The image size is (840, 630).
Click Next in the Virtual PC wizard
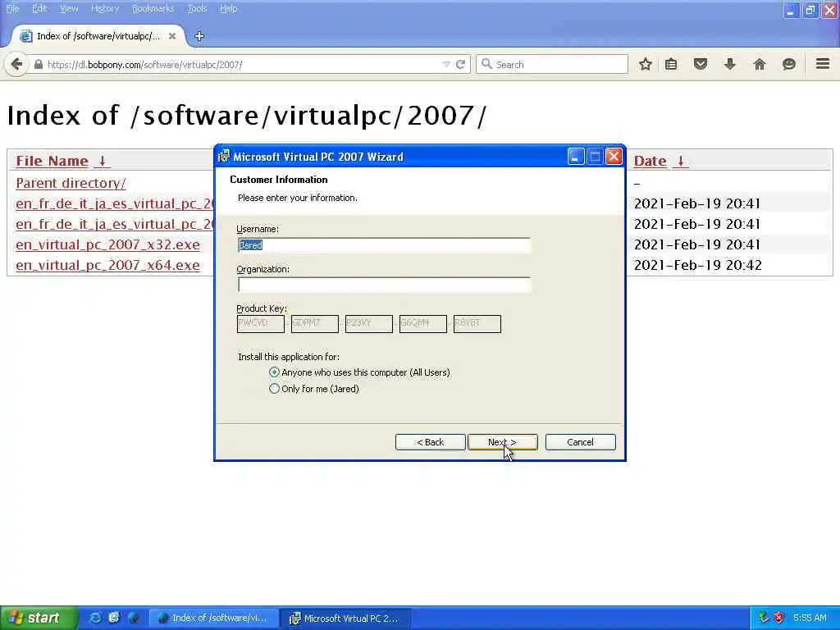coord(502,442)
